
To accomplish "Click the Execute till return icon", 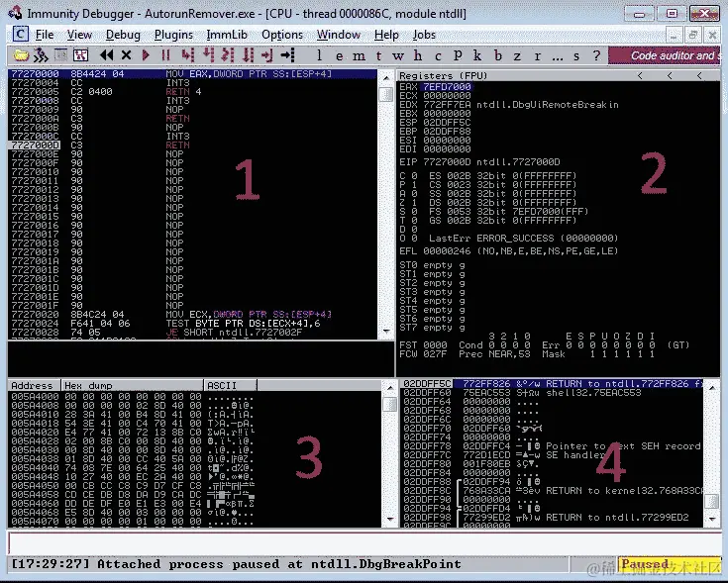I will 267,55.
